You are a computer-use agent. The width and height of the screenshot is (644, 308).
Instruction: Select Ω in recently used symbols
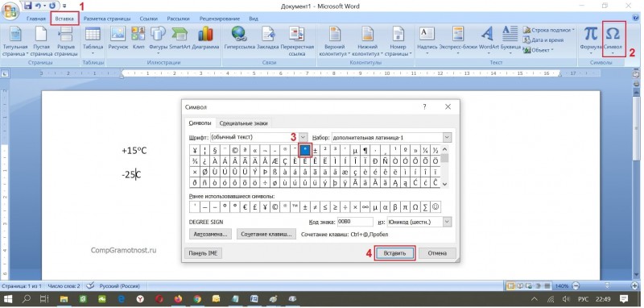click(x=415, y=207)
